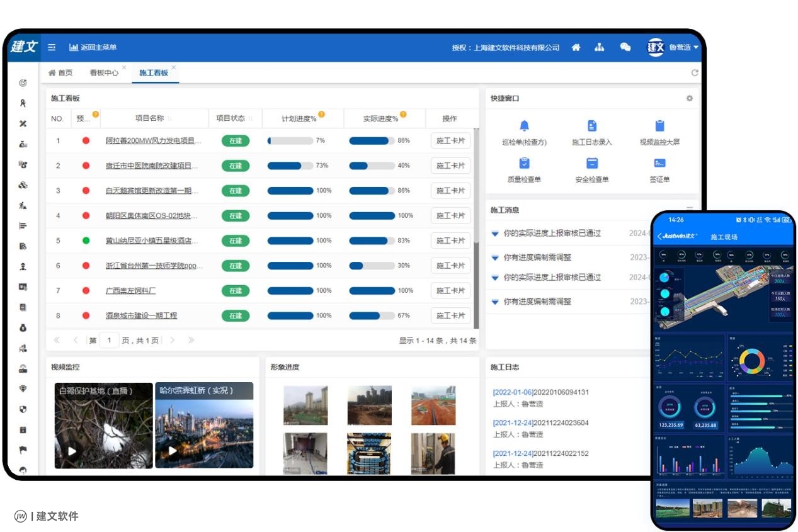Click the flag icon in sidebar

tap(23, 450)
